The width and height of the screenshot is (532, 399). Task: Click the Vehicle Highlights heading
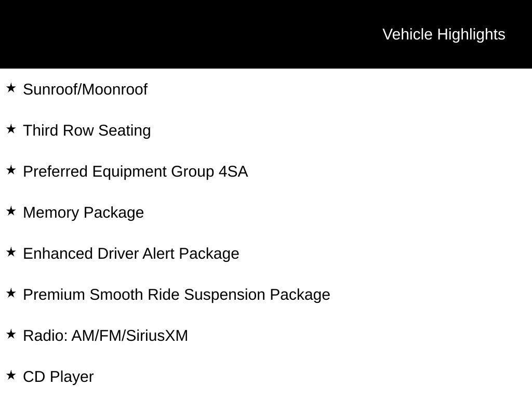point(444,35)
